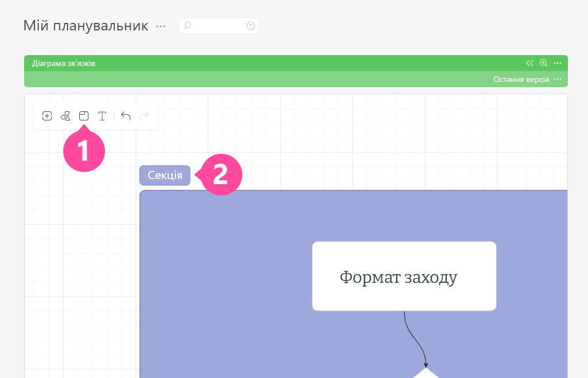Undo the last diagram action
Viewport: 588px width, 378px height.
point(126,116)
